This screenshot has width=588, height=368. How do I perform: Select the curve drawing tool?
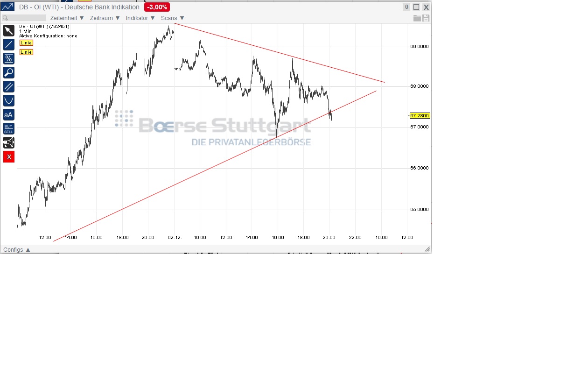[x=8, y=100]
